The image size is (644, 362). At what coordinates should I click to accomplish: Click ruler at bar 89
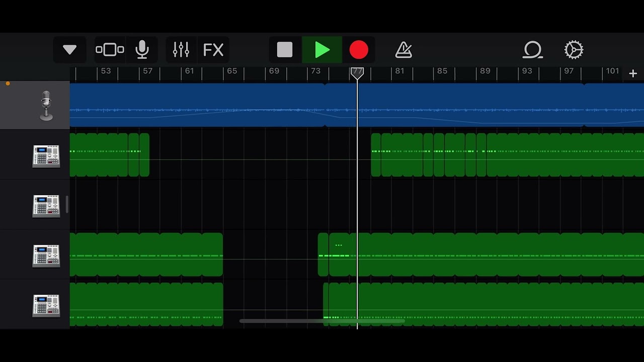point(485,71)
